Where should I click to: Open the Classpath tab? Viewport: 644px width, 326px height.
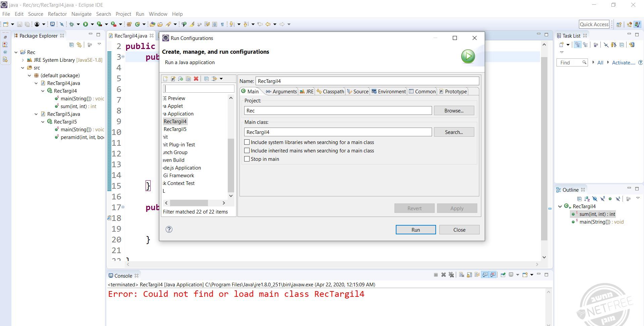(330, 92)
